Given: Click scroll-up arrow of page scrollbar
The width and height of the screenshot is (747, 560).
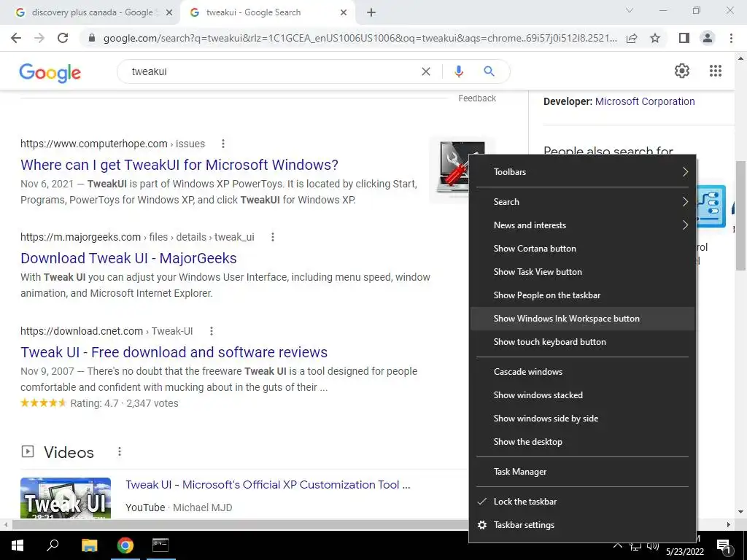Looking at the screenshot, I should (x=740, y=58).
